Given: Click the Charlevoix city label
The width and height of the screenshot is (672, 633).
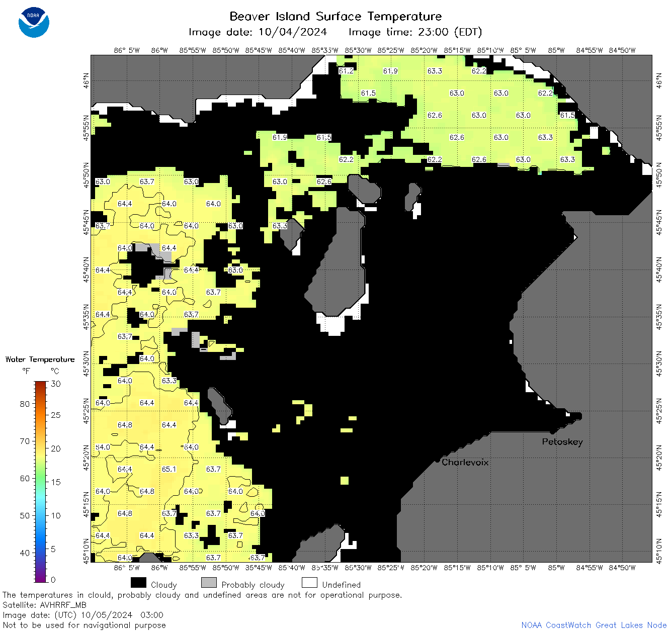Looking at the screenshot, I should click(465, 462).
